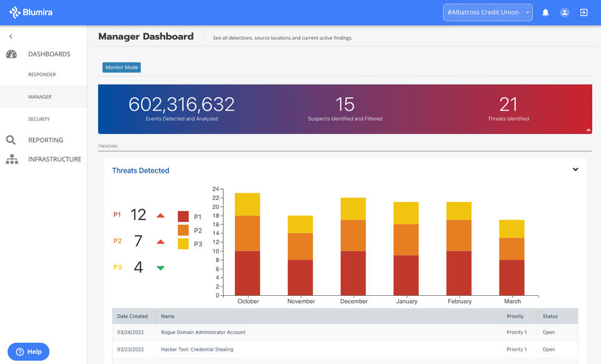This screenshot has height=364, width=601.
Task: Click the P2 orange legend swatch
Action: pos(183,230)
